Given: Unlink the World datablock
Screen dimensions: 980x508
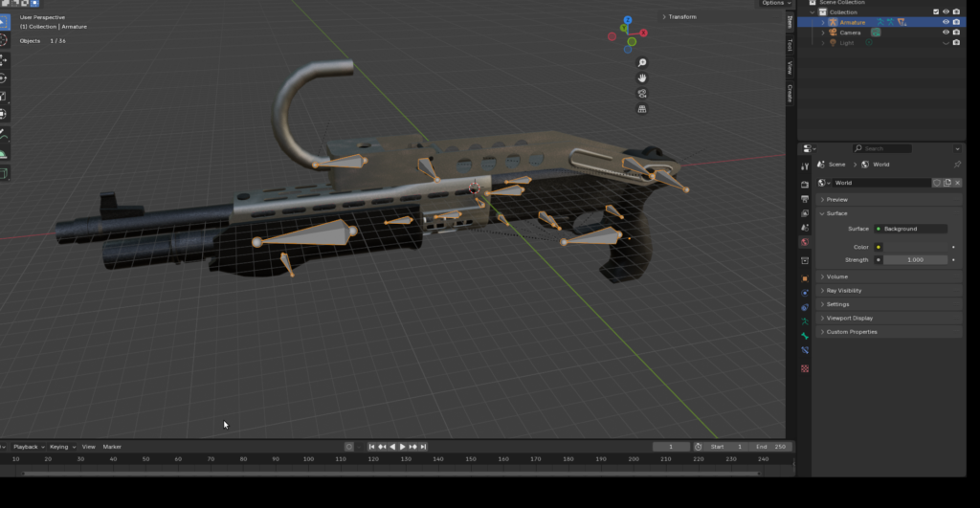Looking at the screenshot, I should point(957,183).
